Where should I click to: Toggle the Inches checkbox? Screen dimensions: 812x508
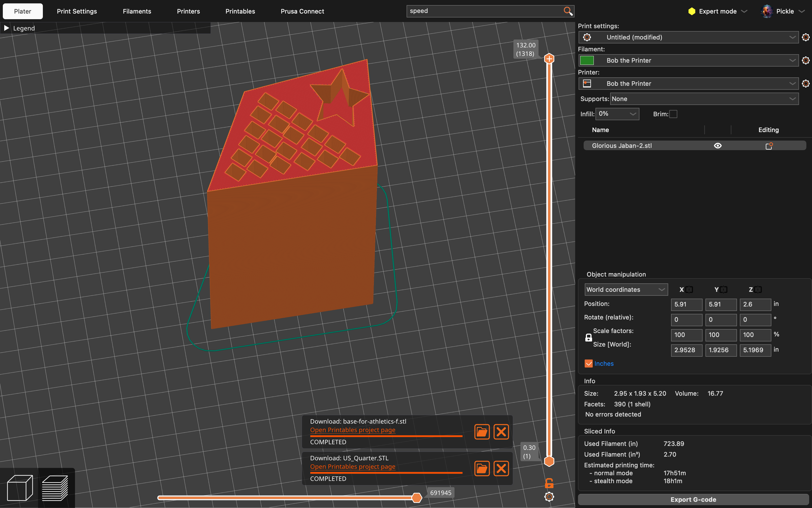click(588, 364)
